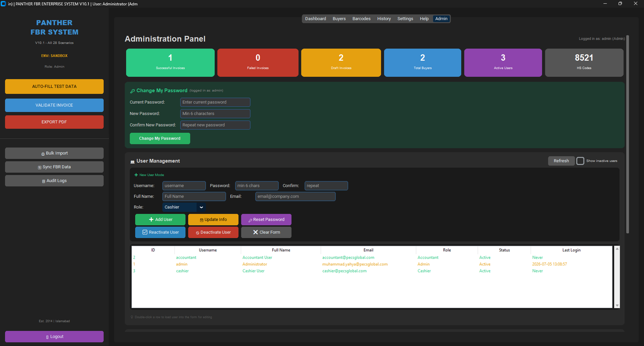This screenshot has width=644, height=346.
Task: Click the Sync FBR Data icon
Action: click(39, 167)
